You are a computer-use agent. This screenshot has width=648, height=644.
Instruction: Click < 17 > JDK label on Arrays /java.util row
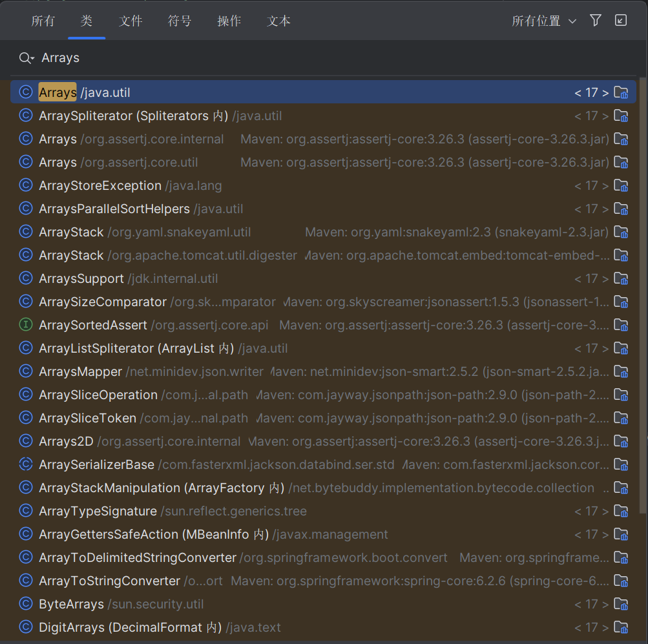click(591, 92)
